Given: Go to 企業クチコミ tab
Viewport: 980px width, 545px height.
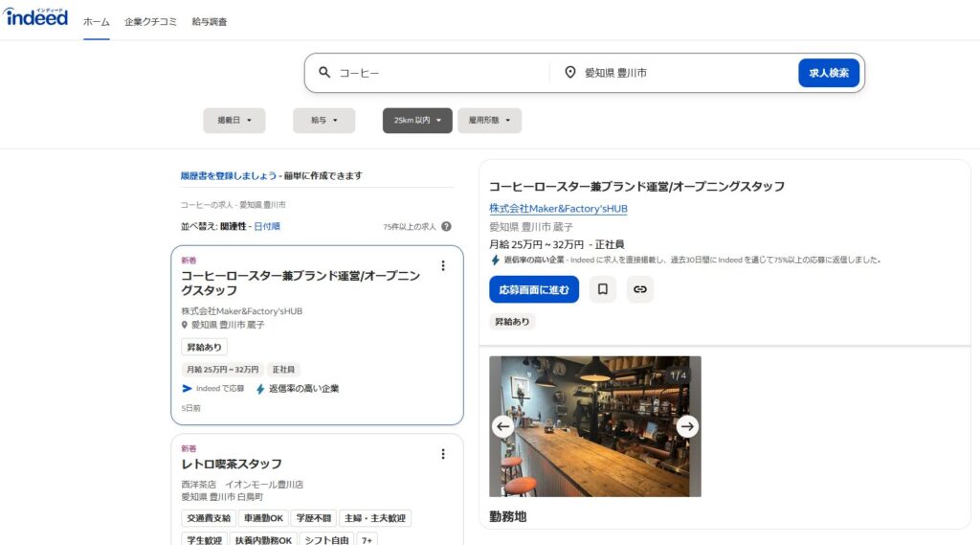Looking at the screenshot, I should tap(150, 21).
